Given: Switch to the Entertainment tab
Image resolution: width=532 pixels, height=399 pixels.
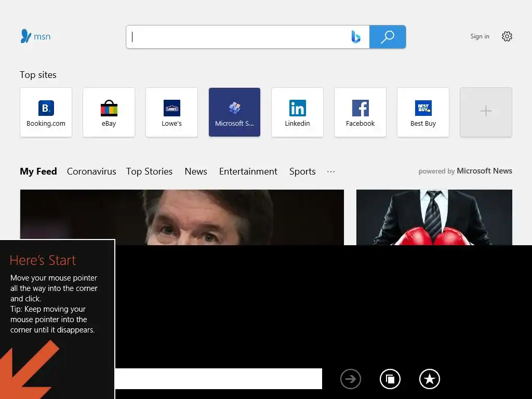Looking at the screenshot, I should click(248, 171).
